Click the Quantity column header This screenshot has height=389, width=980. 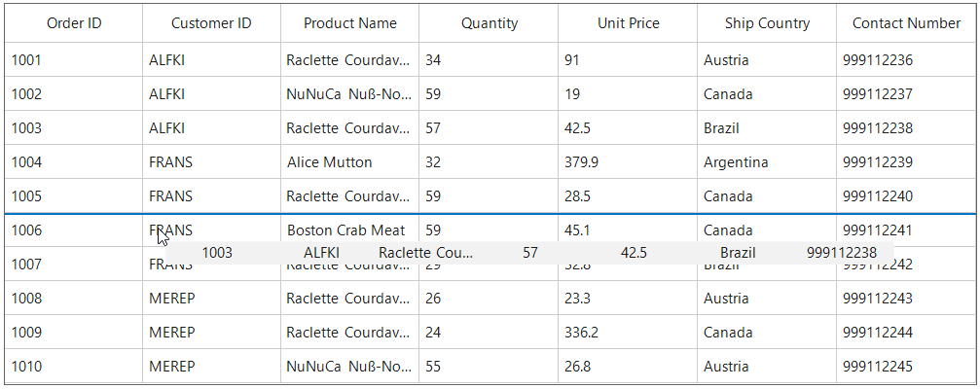[x=489, y=23]
